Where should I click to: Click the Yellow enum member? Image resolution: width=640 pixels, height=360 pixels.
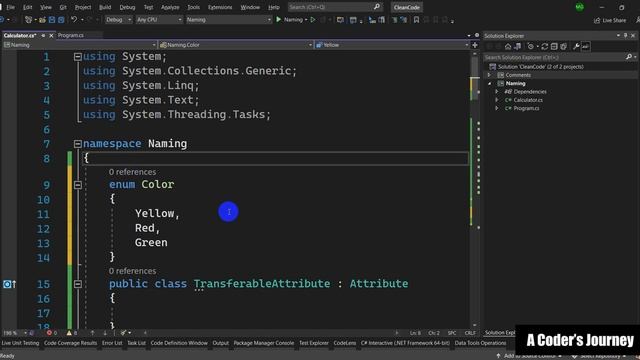pyautogui.click(x=155, y=213)
